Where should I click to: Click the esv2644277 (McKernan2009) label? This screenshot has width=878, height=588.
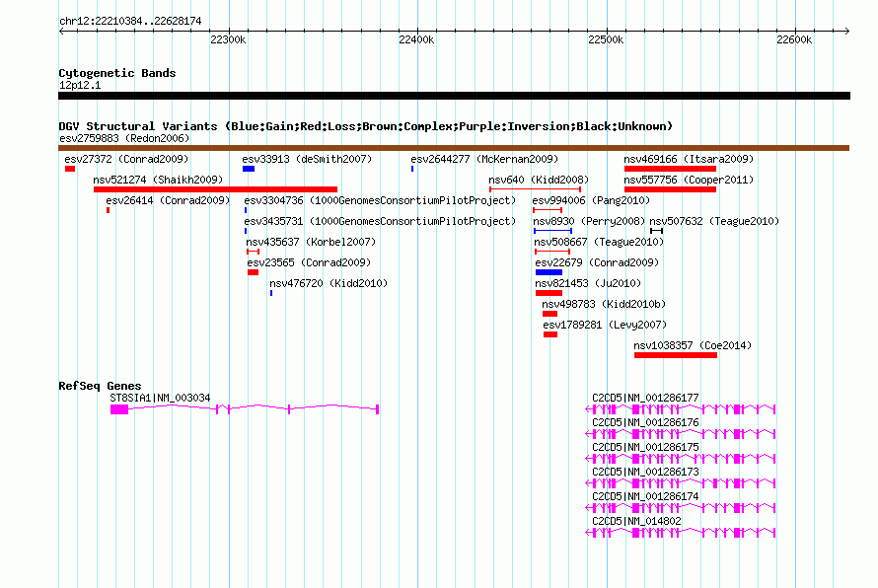coord(484,159)
